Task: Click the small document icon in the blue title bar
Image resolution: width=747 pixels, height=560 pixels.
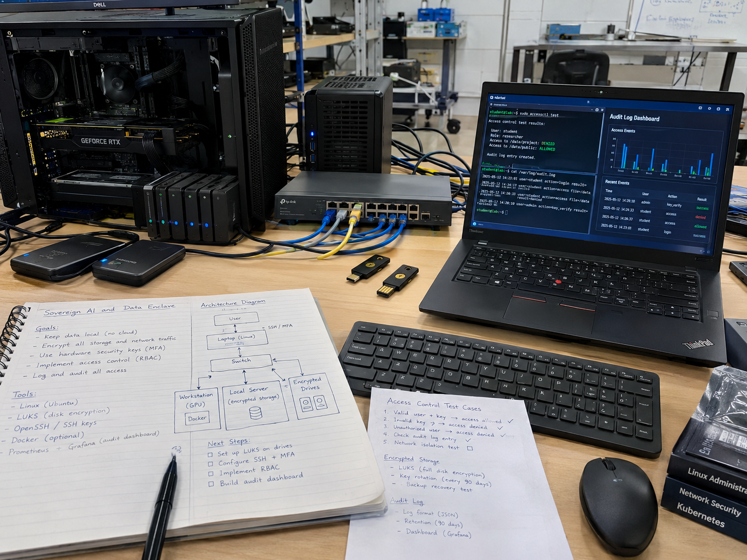Action: pos(588,102)
